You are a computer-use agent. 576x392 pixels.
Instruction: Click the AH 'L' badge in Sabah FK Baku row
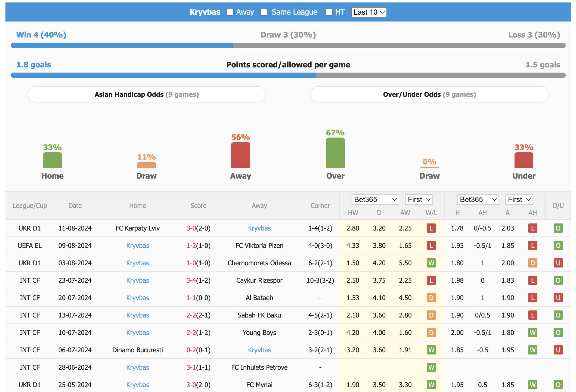click(x=532, y=315)
